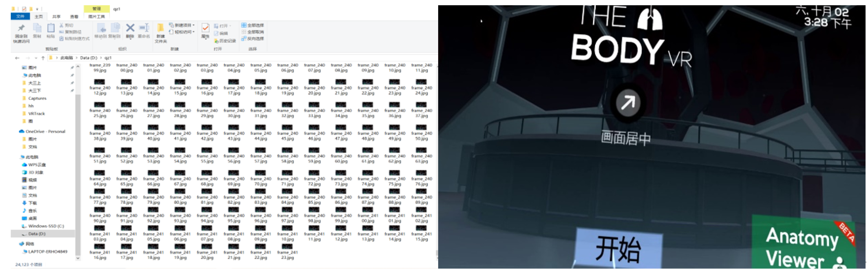This screenshot has width=868, height=275.
Task: Open the Picture Tools (图片工具) tab
Action: point(96,16)
